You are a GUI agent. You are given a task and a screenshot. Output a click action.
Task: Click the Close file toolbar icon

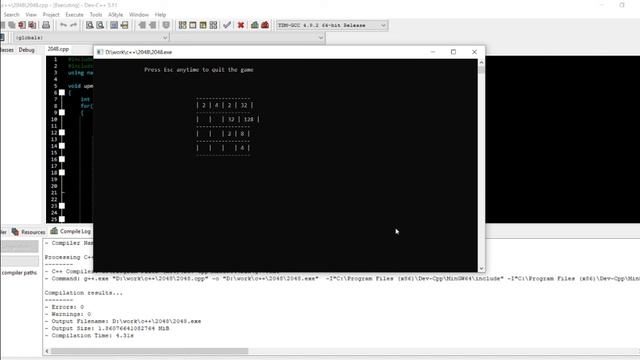point(22,25)
